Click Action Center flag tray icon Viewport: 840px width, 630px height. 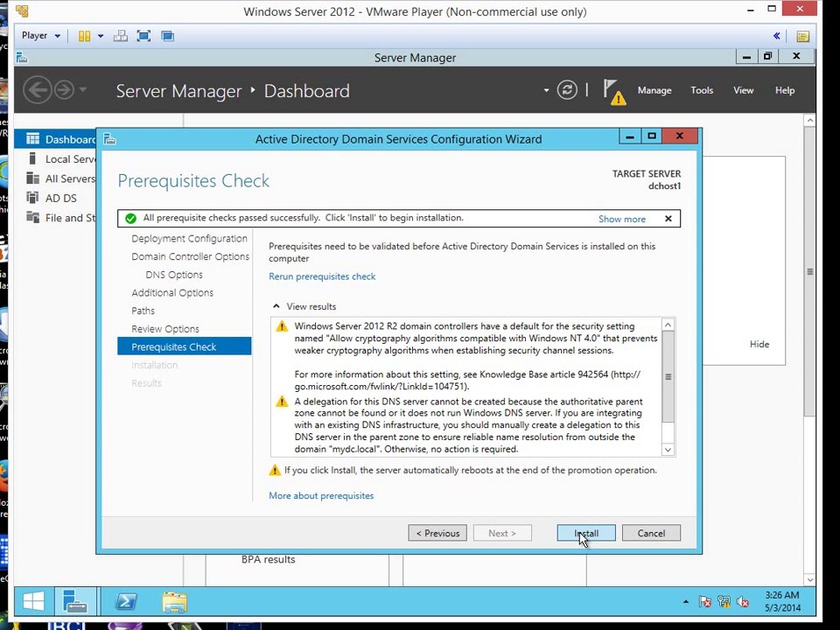pos(705,602)
